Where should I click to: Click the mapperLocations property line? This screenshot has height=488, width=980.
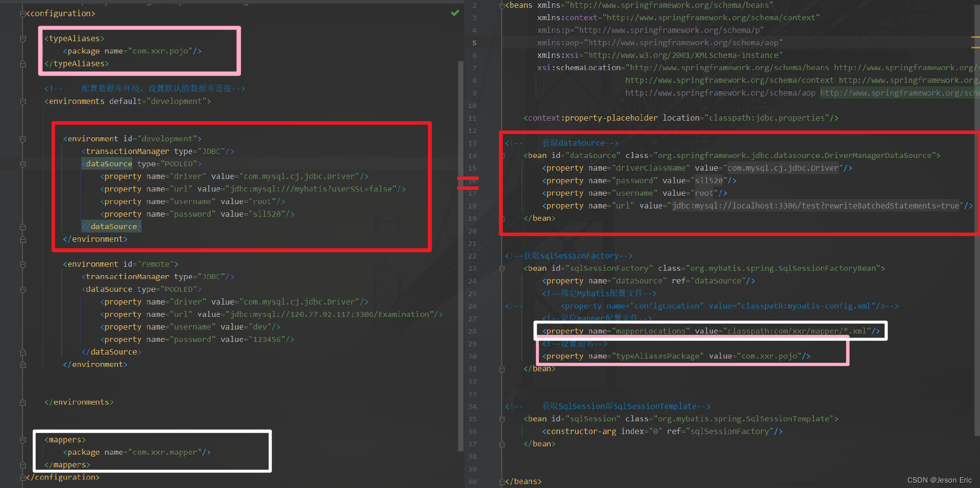[711, 331]
